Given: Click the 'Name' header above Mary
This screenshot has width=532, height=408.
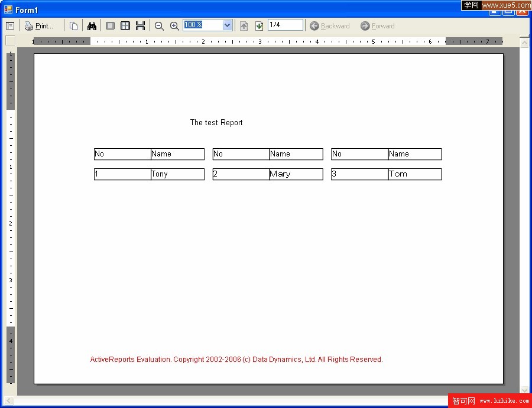Looking at the screenshot, I should click(x=296, y=154).
